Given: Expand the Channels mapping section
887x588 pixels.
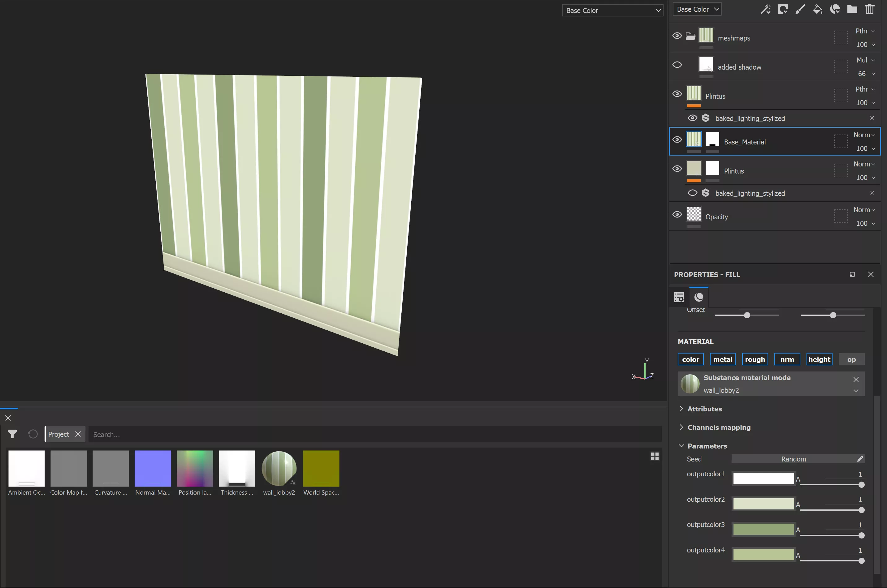Looking at the screenshot, I should pos(719,427).
